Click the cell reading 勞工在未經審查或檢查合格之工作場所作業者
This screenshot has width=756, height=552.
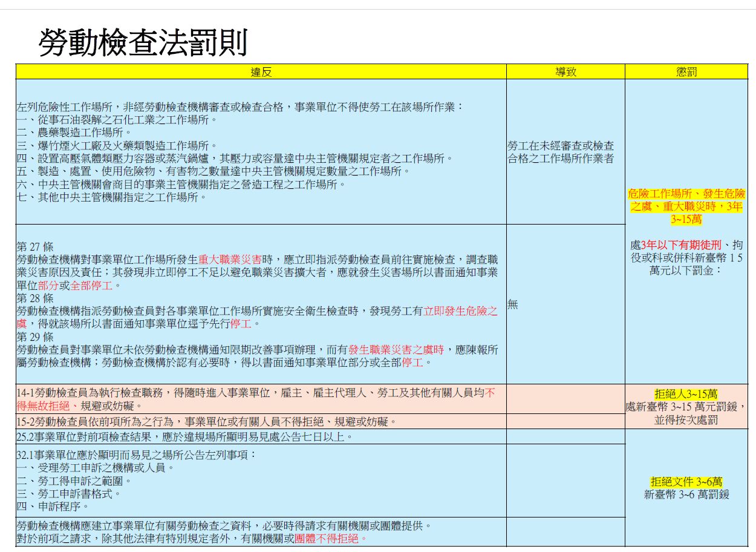(560, 152)
